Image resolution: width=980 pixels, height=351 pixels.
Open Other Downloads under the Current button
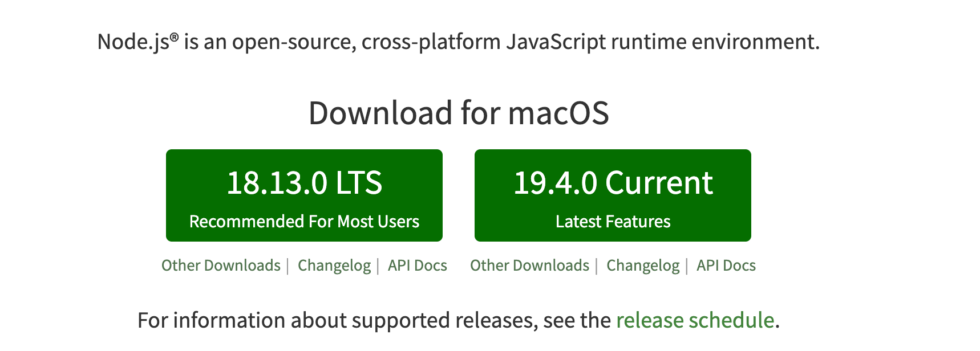[x=529, y=266]
